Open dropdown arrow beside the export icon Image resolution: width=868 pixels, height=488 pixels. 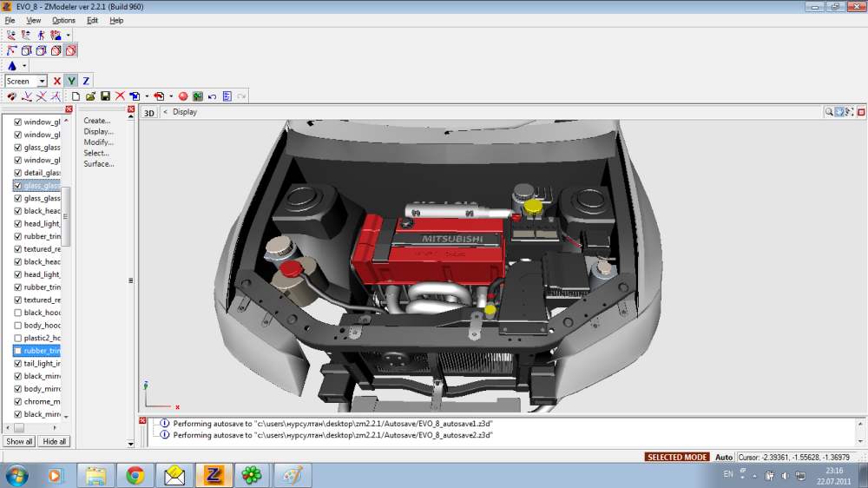tap(171, 96)
